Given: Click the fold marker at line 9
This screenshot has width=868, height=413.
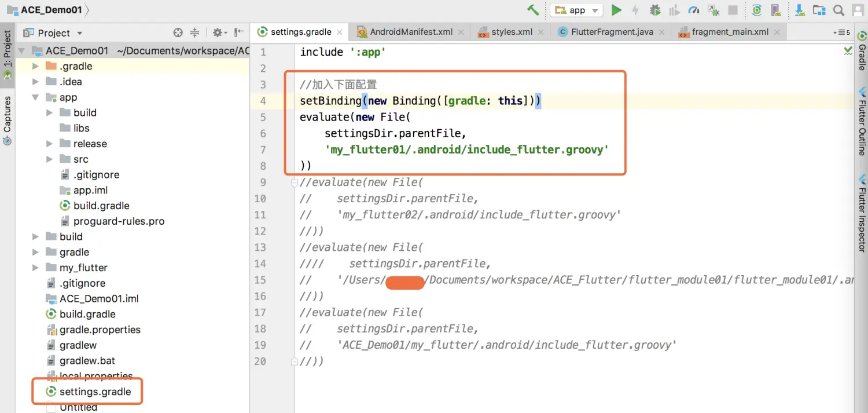Looking at the screenshot, I should pos(295,183).
